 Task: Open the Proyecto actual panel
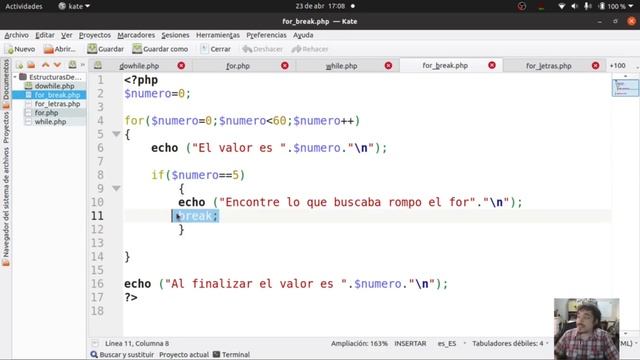click(184, 355)
